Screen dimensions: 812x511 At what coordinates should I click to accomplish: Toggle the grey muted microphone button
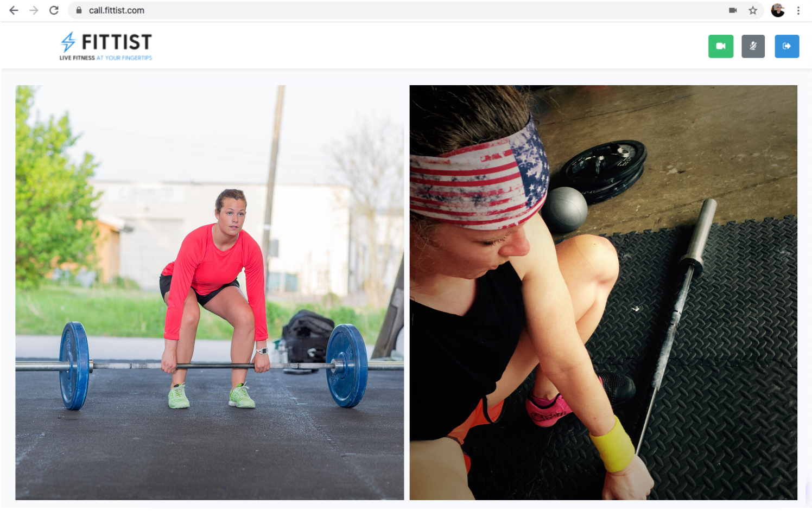(x=753, y=46)
